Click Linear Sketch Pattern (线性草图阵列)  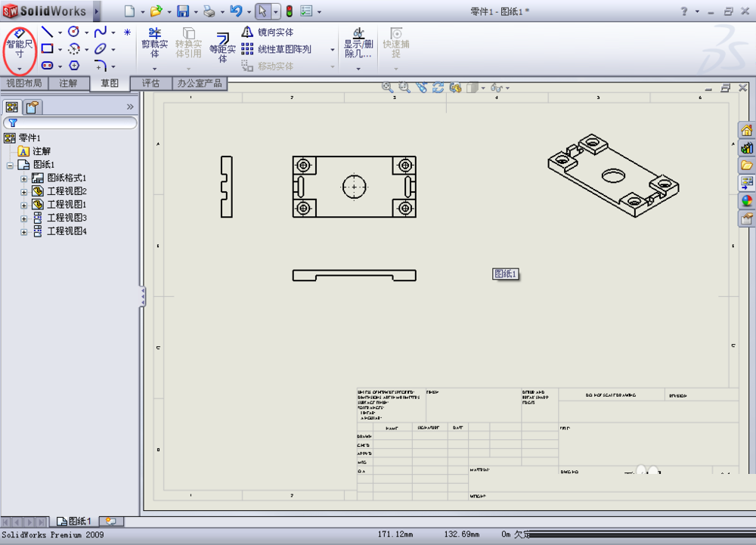(276, 49)
